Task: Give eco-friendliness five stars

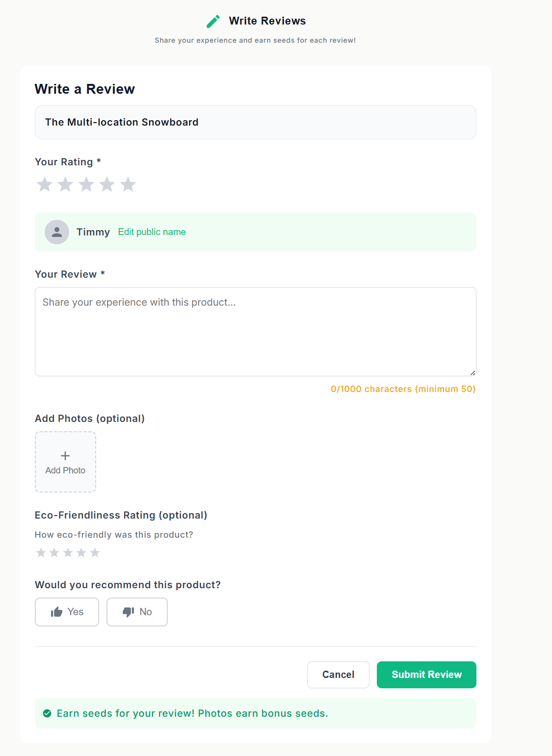Action: [95, 553]
